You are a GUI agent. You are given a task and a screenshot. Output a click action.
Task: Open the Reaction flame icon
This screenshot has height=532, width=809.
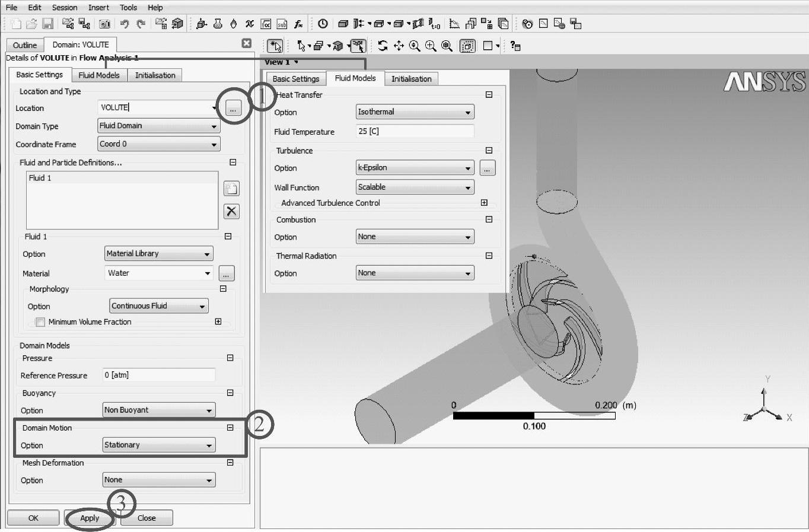pyautogui.click(x=233, y=24)
